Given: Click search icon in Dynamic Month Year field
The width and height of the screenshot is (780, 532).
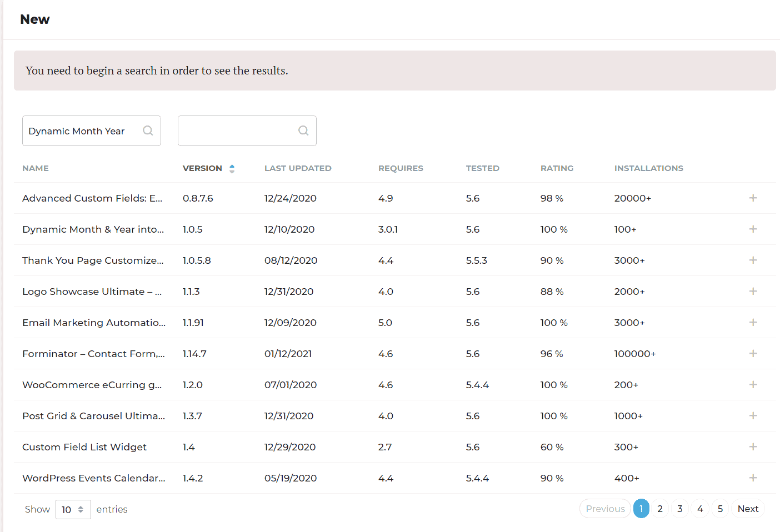Looking at the screenshot, I should pyautogui.click(x=148, y=131).
